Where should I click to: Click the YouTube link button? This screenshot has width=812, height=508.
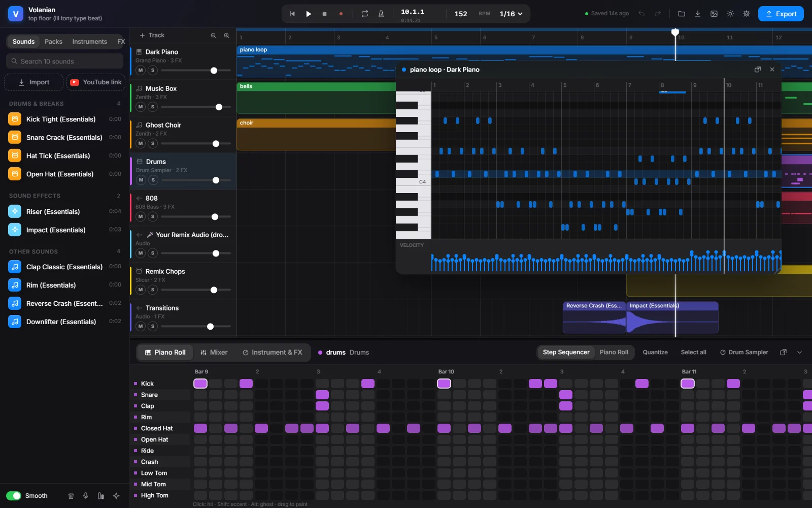[x=96, y=82]
